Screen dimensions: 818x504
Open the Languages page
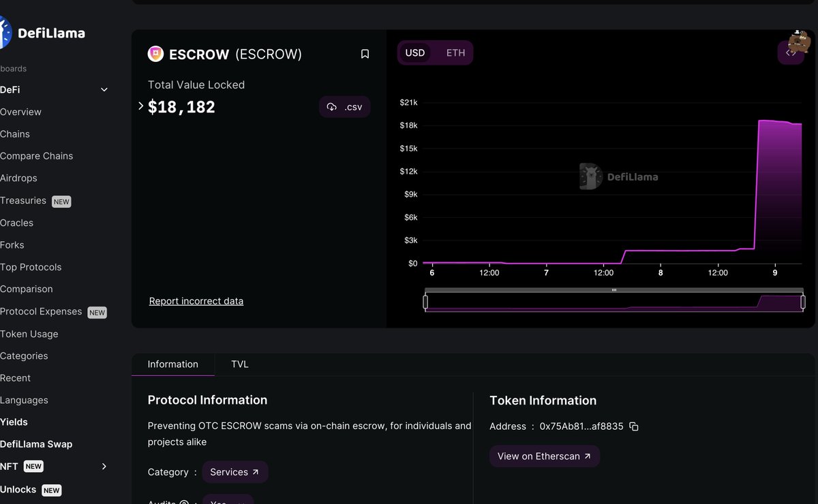[24, 400]
